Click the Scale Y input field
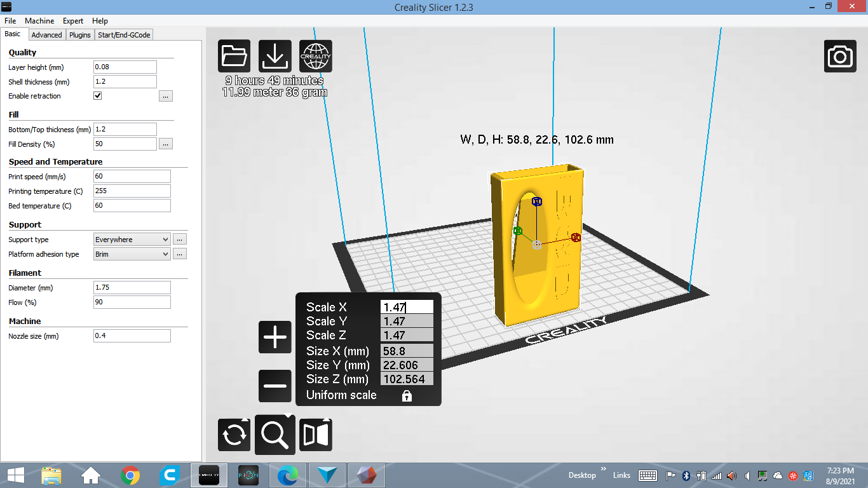Screen dimensions: 868x488 tap(407, 321)
